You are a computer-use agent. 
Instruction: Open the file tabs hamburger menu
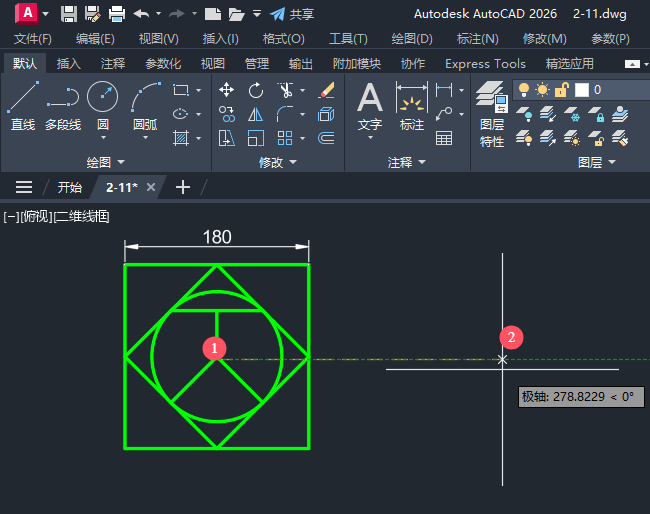click(24, 187)
